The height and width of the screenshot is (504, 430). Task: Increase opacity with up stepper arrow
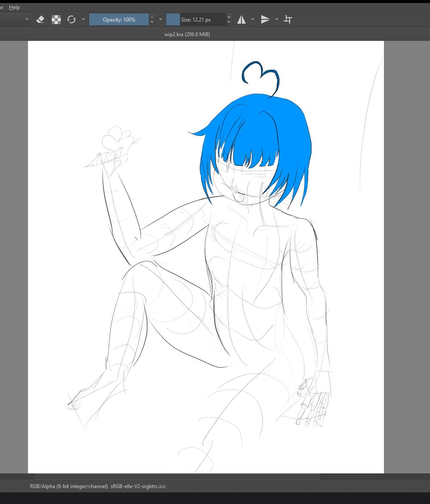pos(152,16)
